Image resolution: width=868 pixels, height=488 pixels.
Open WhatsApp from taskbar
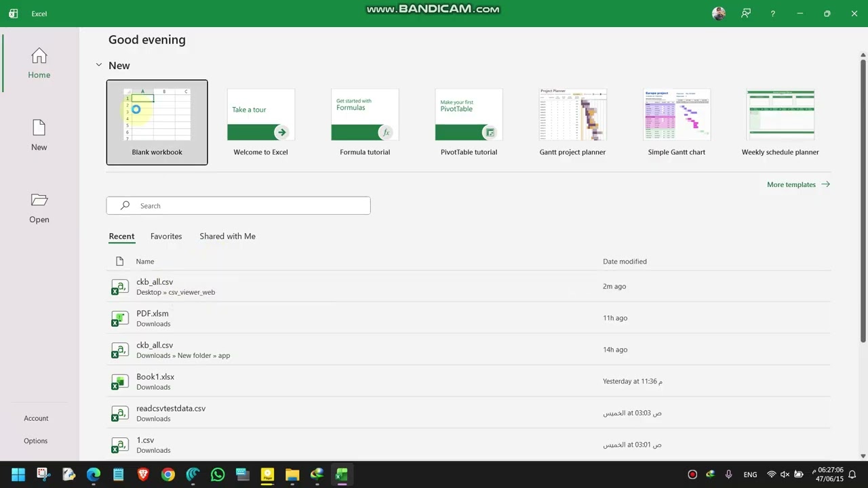[218, 474]
